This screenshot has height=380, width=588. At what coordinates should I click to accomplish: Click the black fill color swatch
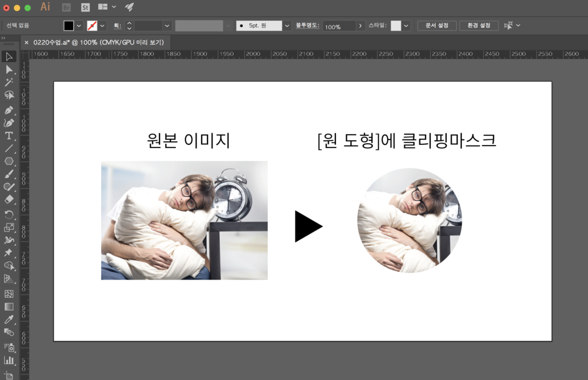tap(69, 26)
